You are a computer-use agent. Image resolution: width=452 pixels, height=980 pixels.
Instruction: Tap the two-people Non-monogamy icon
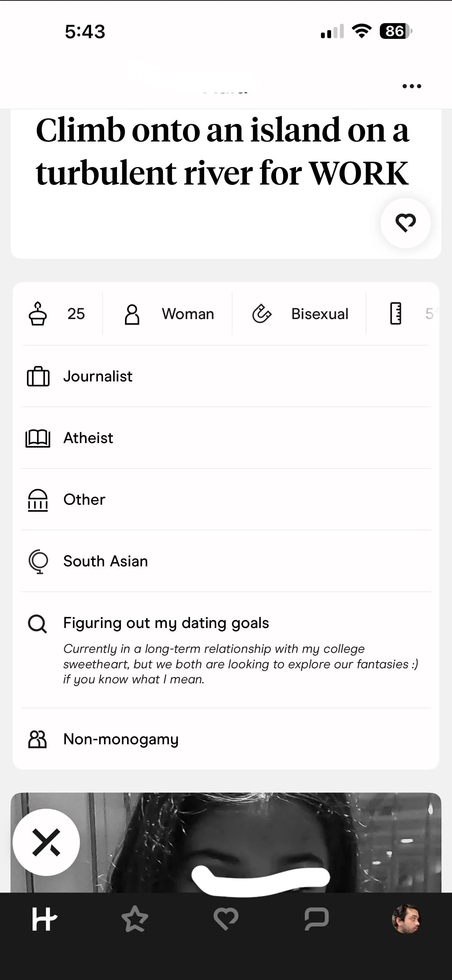[37, 739]
